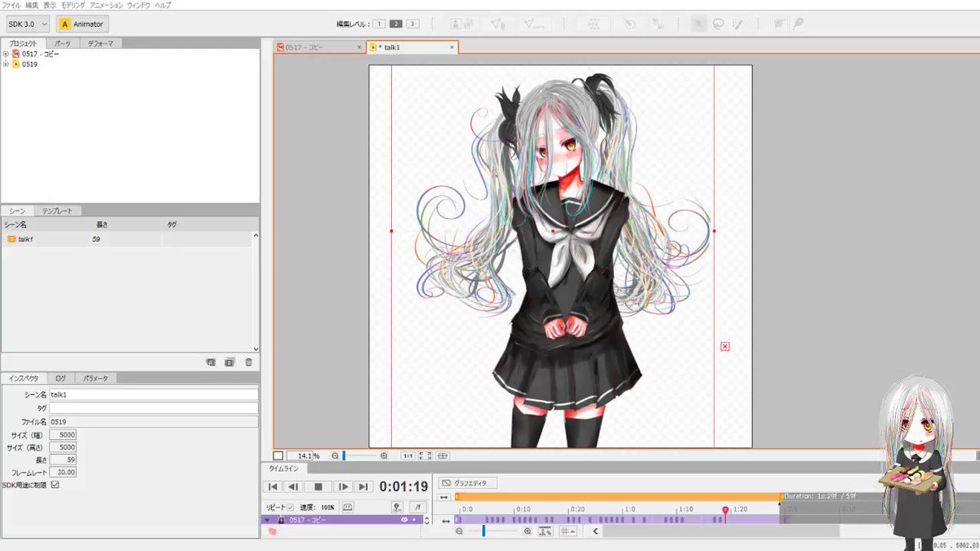The image size is (980, 551).
Task: Switch to the プロジェクト tab
Action: (22, 43)
